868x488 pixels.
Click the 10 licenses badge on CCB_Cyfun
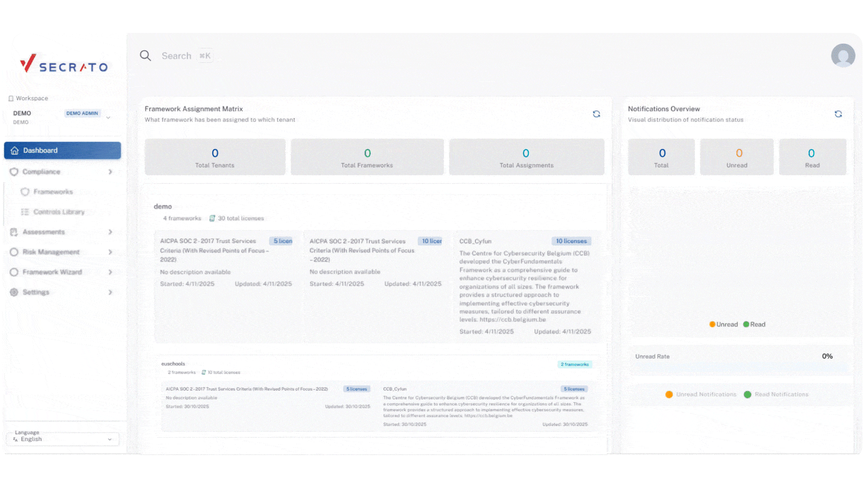(x=571, y=241)
